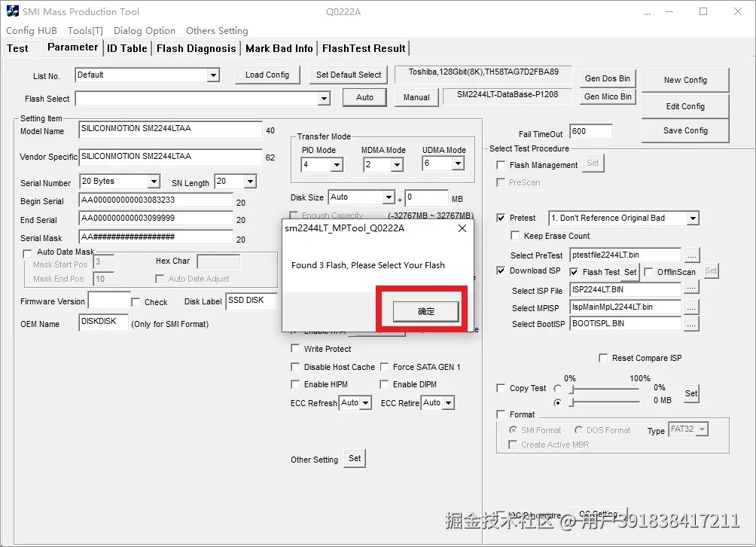
Task: Open Tools[T] menu
Action: click(x=85, y=30)
